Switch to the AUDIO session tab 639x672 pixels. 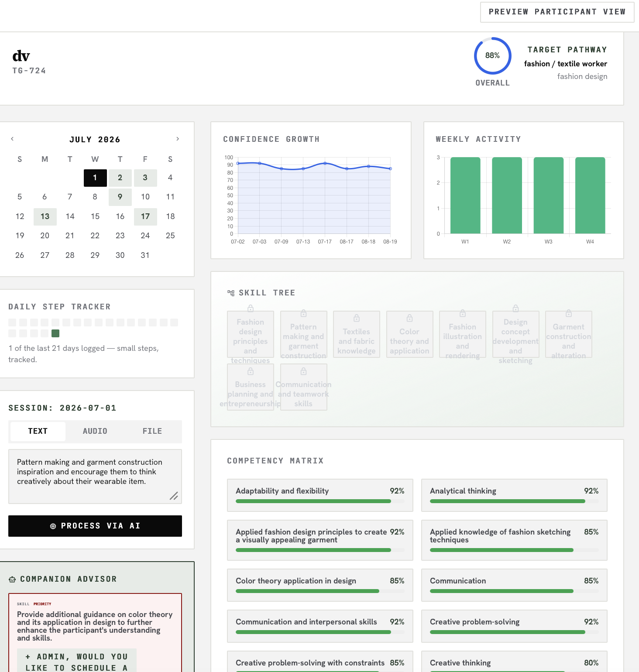tap(95, 431)
